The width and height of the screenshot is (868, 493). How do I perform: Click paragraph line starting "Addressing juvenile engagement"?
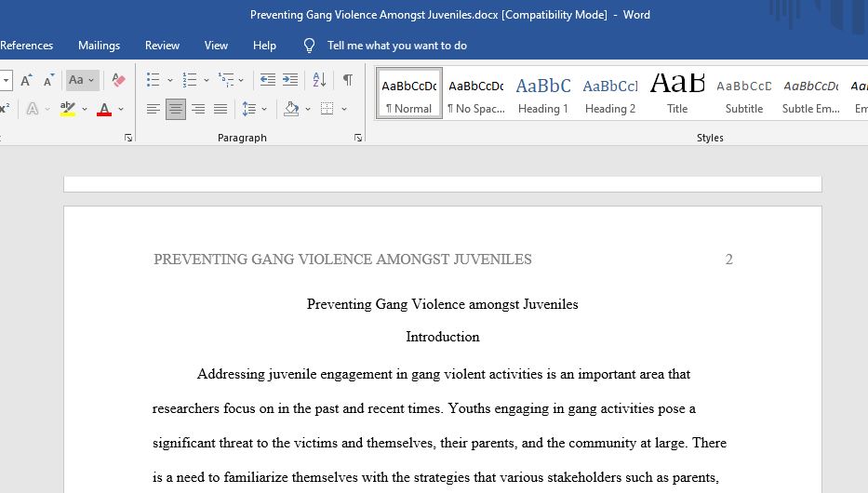tap(444, 375)
